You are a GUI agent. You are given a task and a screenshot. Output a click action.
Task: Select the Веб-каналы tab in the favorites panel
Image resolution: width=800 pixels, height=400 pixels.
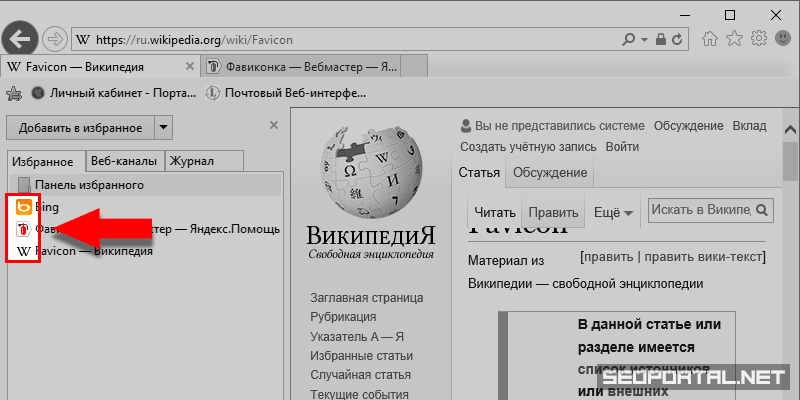(123, 161)
